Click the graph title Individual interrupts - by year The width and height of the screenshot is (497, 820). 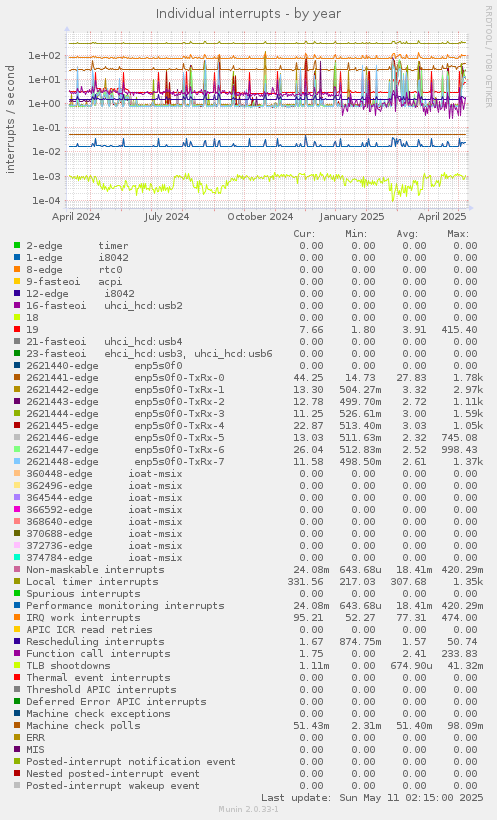(x=248, y=14)
